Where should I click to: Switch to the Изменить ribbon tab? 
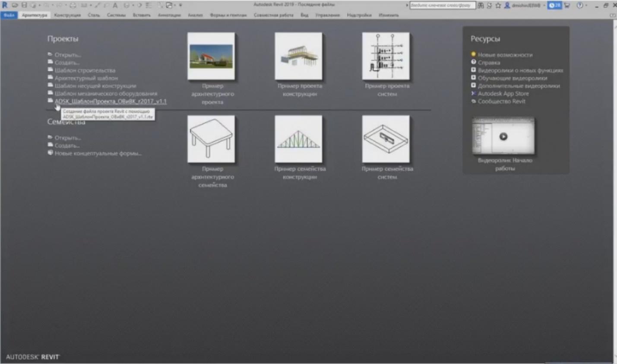coord(389,15)
